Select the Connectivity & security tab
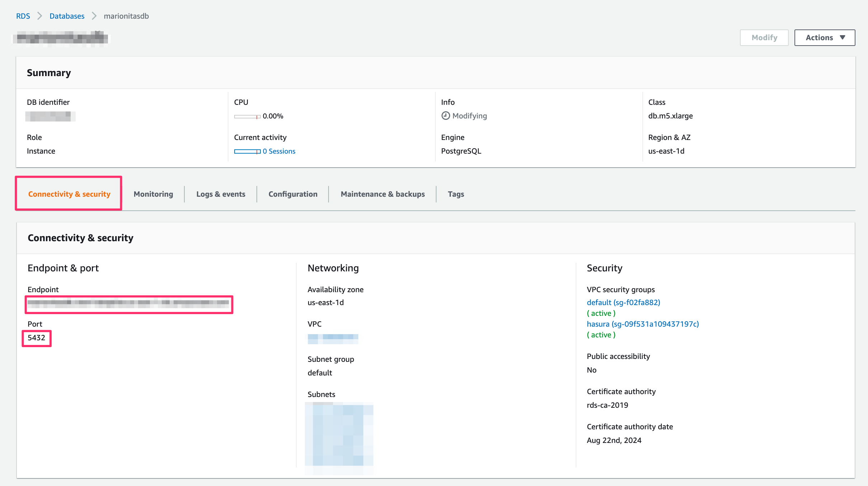The image size is (868, 486). [x=69, y=194]
